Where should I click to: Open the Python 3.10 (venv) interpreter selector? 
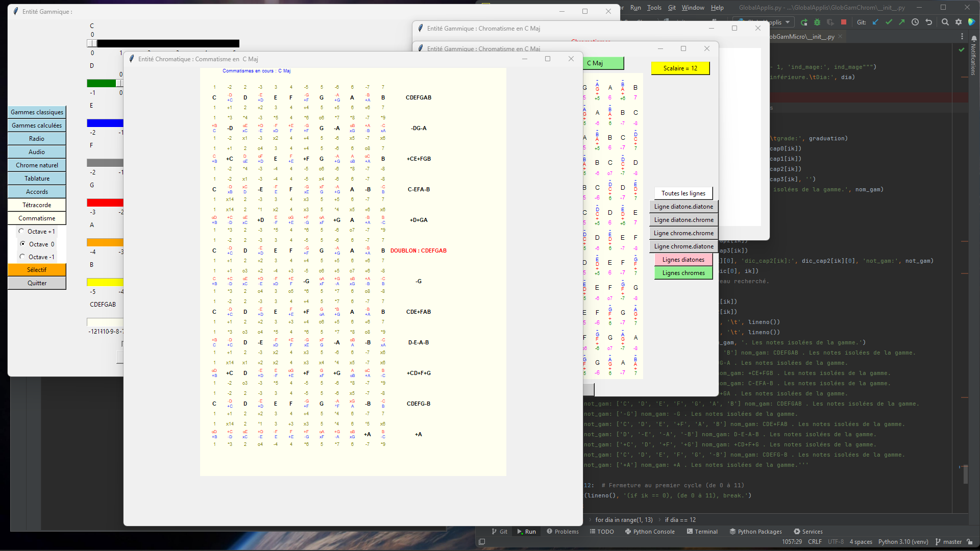click(x=902, y=542)
